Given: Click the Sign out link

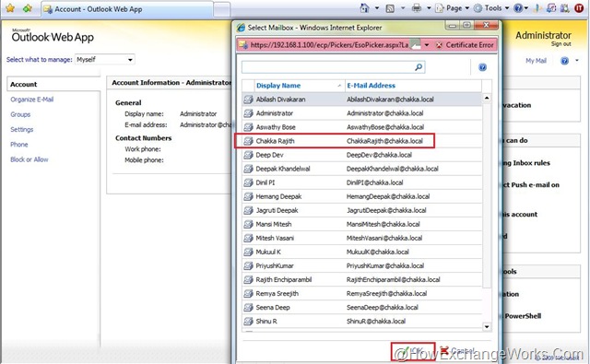Looking at the screenshot, I should coord(561,44).
